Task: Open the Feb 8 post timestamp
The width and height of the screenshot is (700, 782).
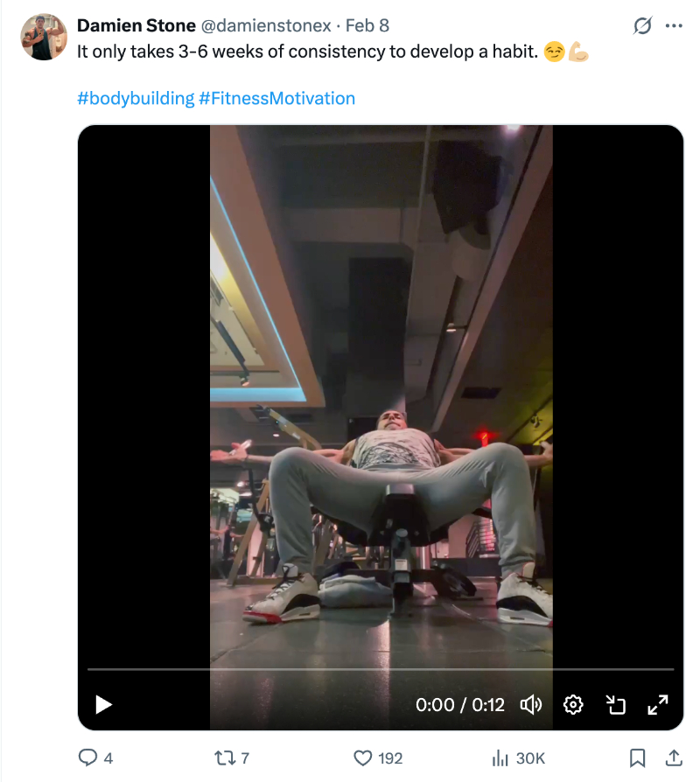Action: [x=367, y=25]
